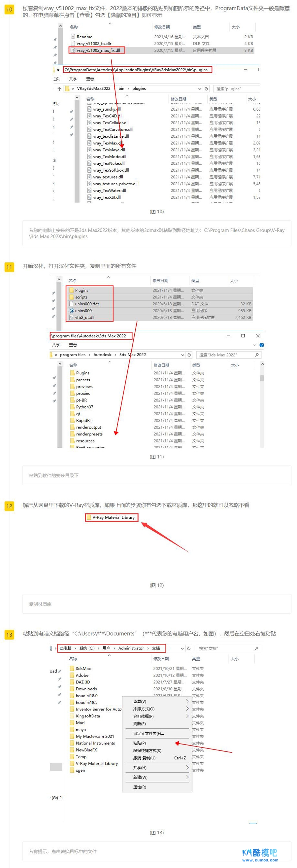Choose 粘贴(P) from the context menu
The image size is (297, 868).
click(139, 743)
